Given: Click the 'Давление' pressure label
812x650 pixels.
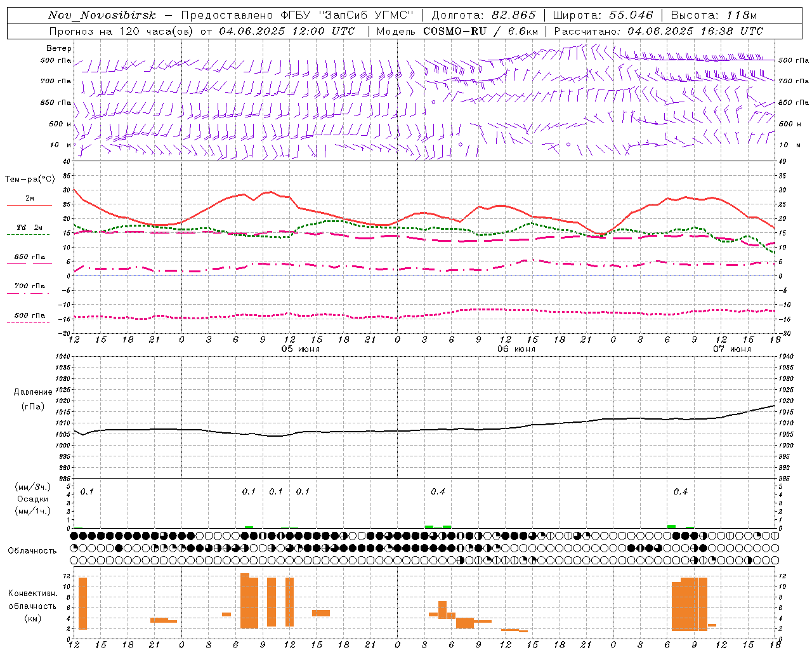Looking at the screenshot, I should (x=33, y=392).
